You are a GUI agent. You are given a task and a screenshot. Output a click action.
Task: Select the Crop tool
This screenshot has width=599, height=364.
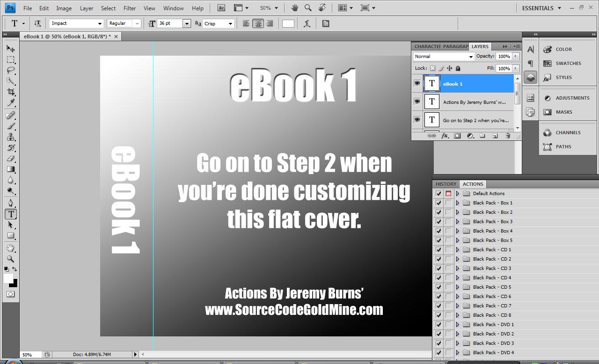tap(11, 93)
